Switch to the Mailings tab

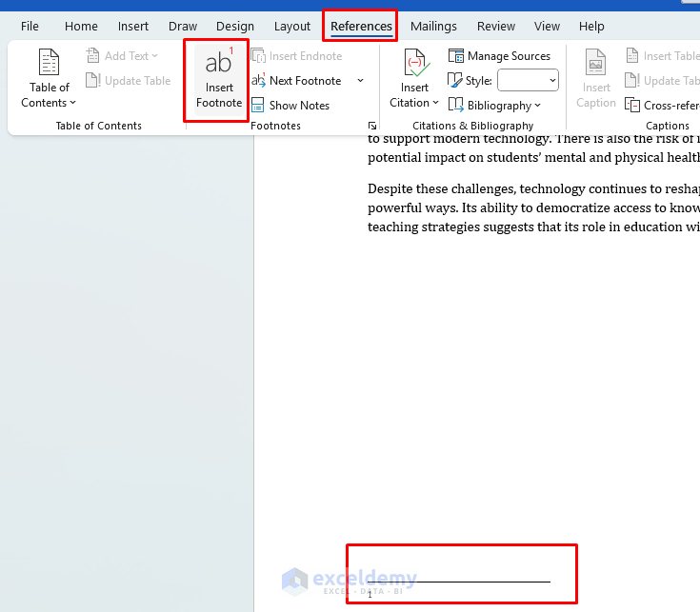pyautogui.click(x=433, y=27)
